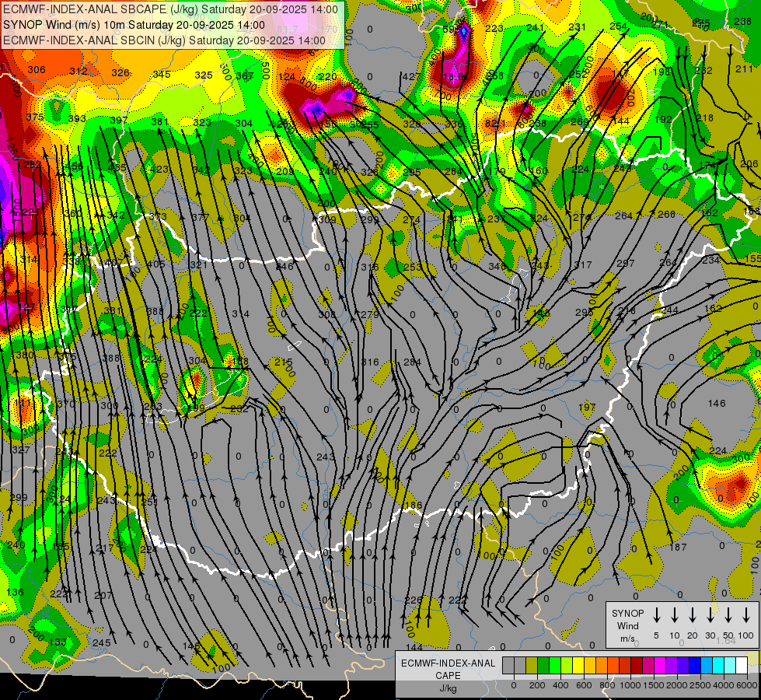Select the pure blue swatch in CAPE legend
The height and width of the screenshot is (700, 761).
696,665
